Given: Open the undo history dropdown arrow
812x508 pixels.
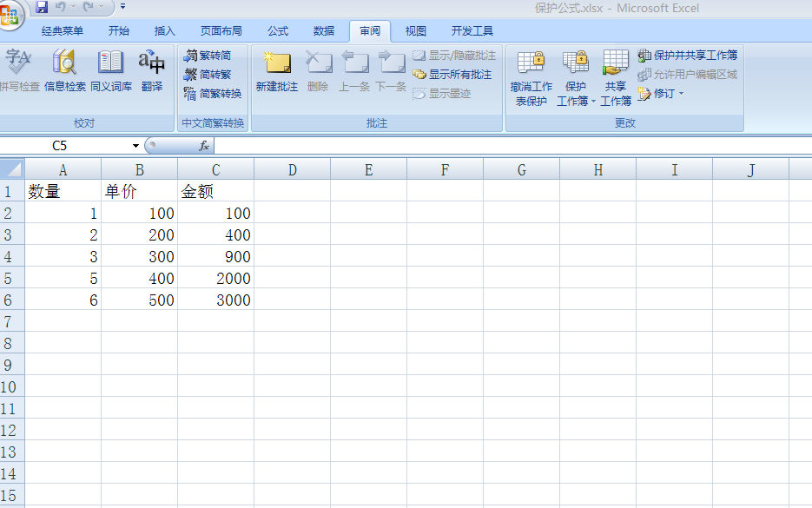Looking at the screenshot, I should coord(73,7).
